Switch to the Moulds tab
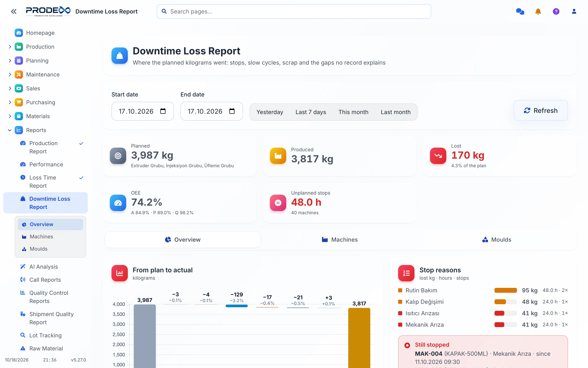Screen dimensions: 588x368 [496, 239]
